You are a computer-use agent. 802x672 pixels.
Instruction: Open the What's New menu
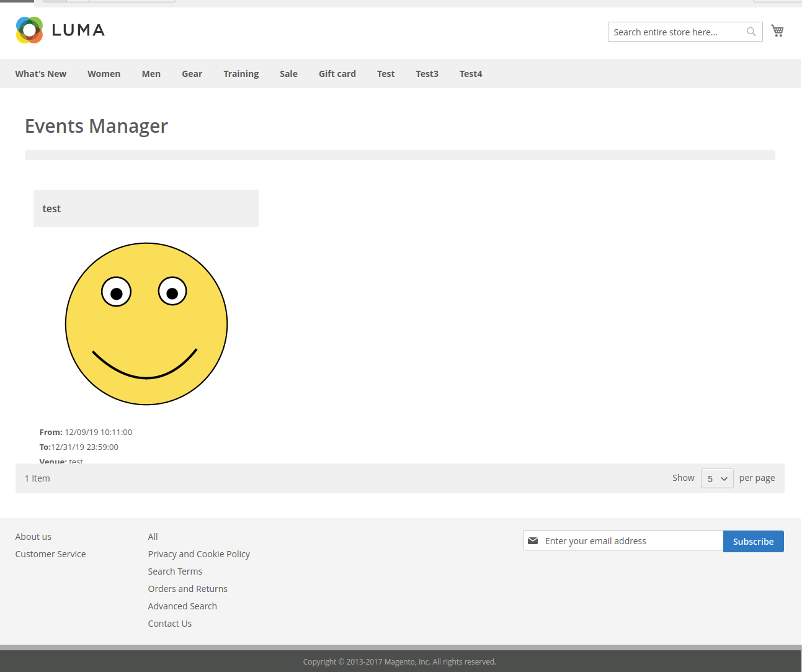coord(41,74)
